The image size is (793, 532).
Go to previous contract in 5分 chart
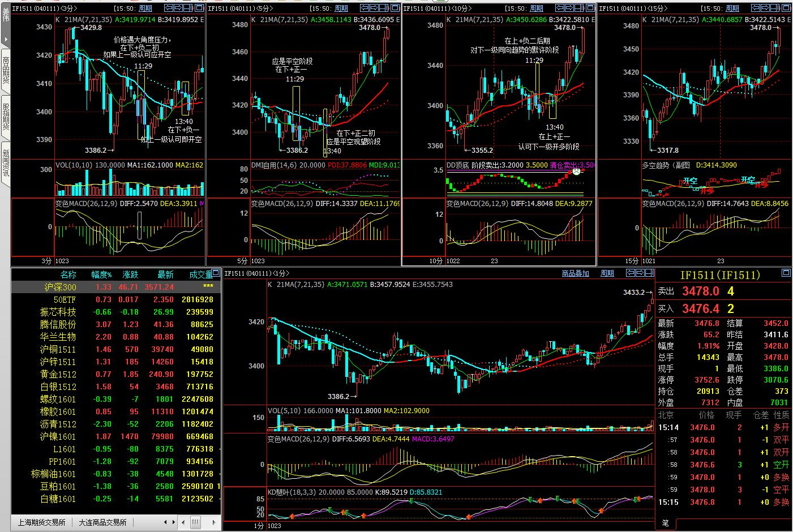pyautogui.click(x=365, y=8)
